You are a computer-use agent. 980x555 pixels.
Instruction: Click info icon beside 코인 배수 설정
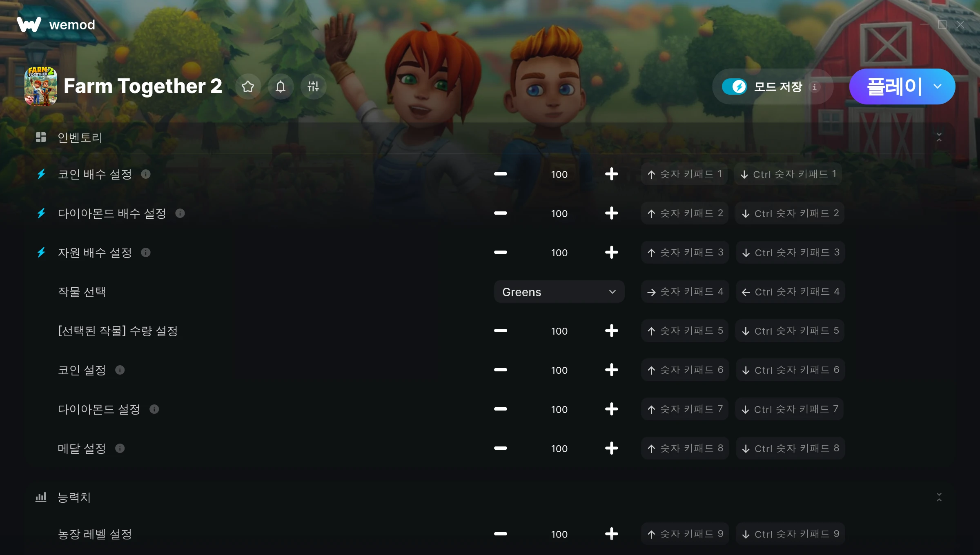click(x=146, y=174)
